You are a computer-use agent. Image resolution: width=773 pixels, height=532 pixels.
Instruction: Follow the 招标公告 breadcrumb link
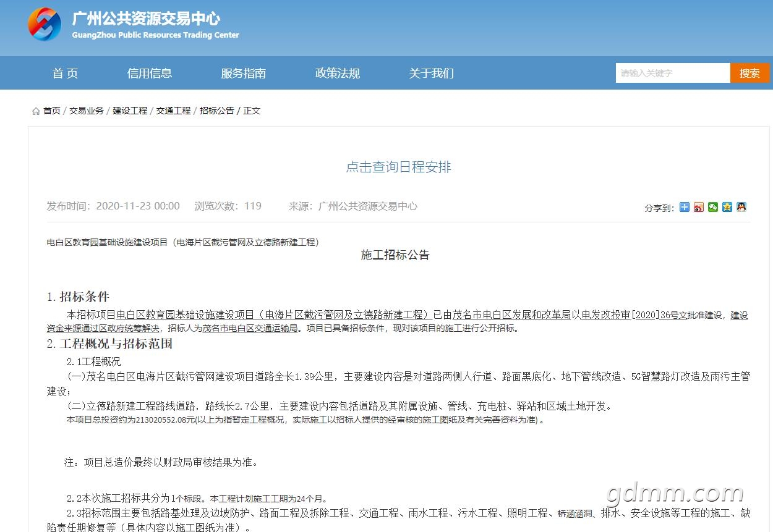coord(216,111)
